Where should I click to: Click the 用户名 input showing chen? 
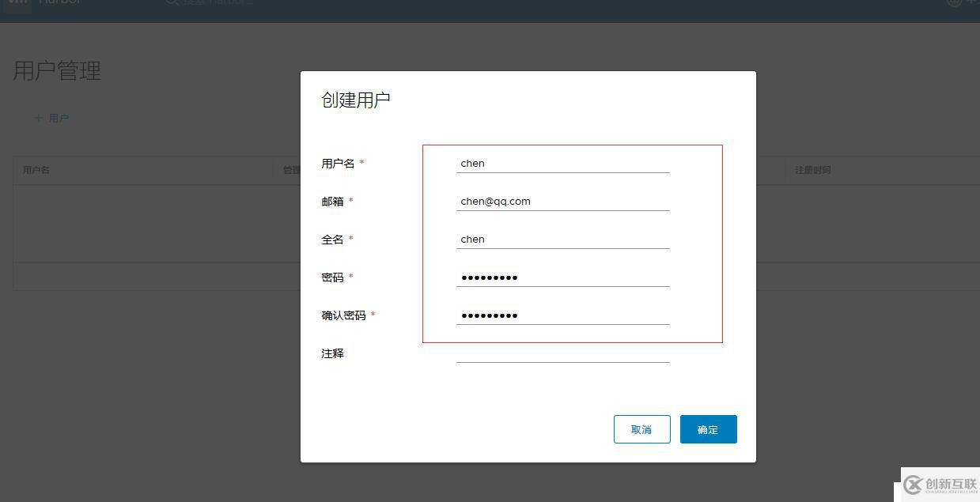coord(562,163)
